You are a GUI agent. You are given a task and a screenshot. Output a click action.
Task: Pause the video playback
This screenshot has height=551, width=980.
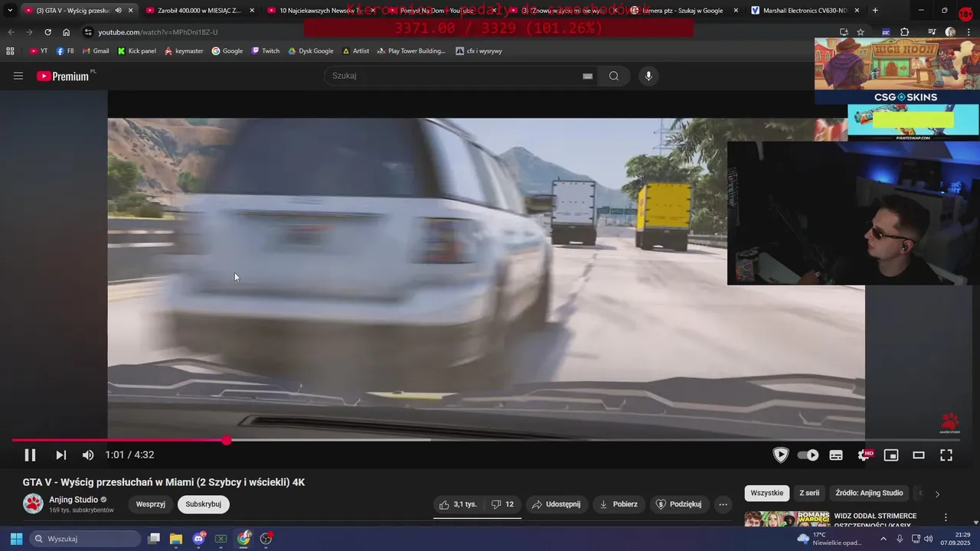pos(30,455)
